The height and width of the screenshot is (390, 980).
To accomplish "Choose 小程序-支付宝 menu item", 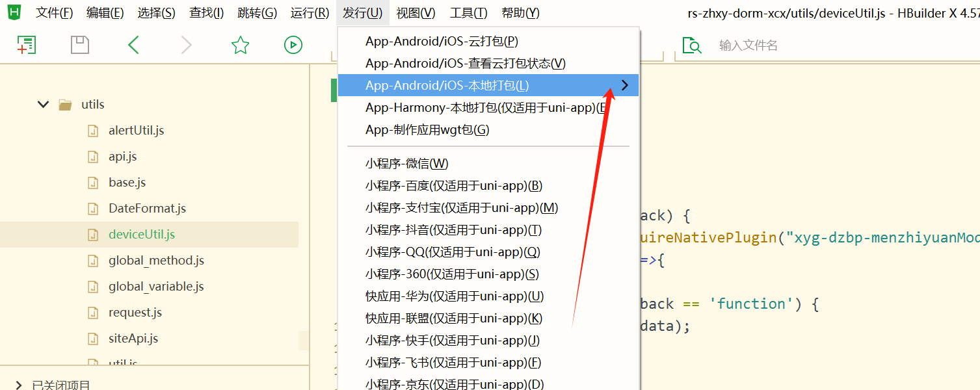I will [488, 208].
